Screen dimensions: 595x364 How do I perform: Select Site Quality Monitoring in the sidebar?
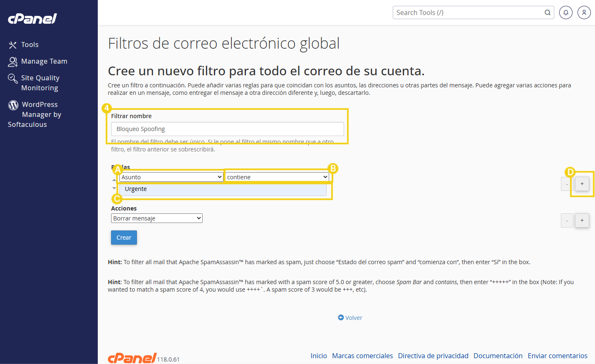[x=40, y=83]
